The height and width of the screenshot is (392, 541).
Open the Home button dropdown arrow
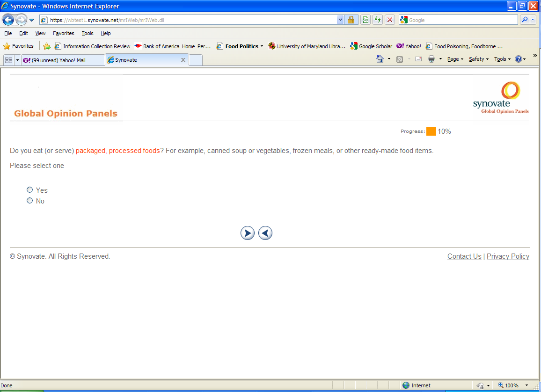coord(389,59)
